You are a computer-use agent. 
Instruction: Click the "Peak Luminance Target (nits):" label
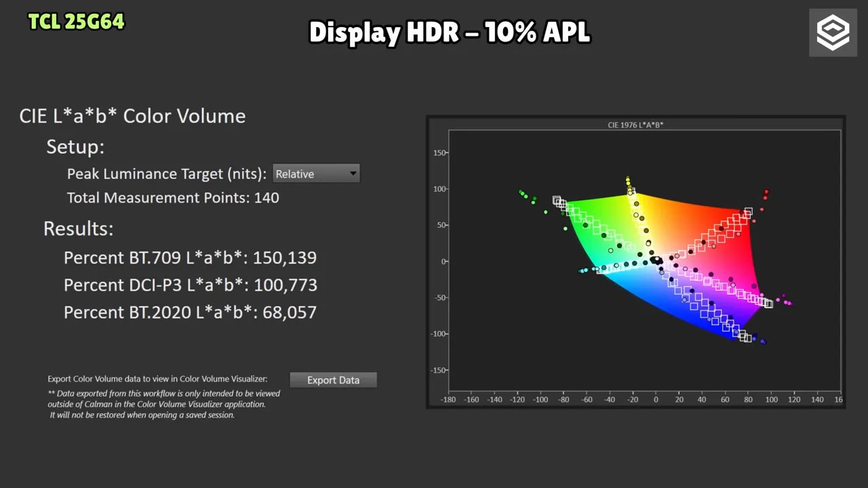tap(167, 174)
